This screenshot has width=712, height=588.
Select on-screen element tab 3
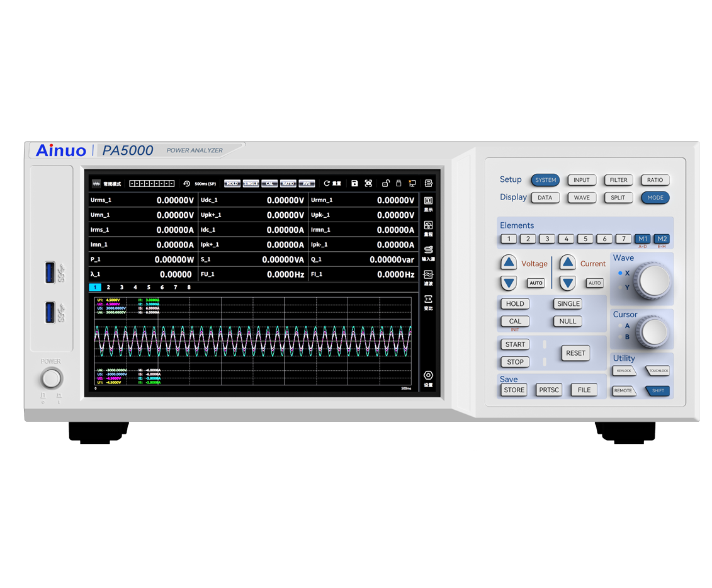[x=121, y=287]
